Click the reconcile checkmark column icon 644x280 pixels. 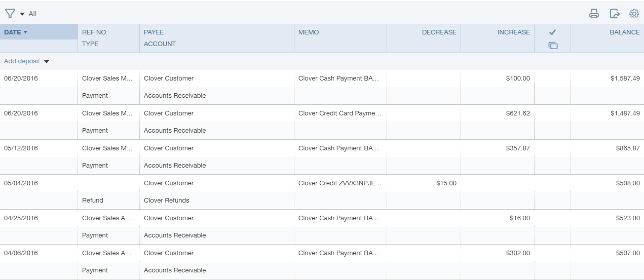(553, 32)
